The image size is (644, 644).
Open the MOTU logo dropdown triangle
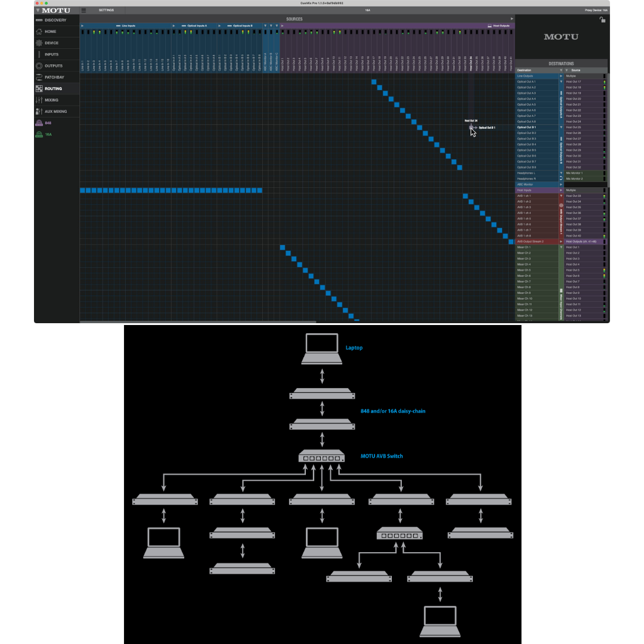point(38,10)
